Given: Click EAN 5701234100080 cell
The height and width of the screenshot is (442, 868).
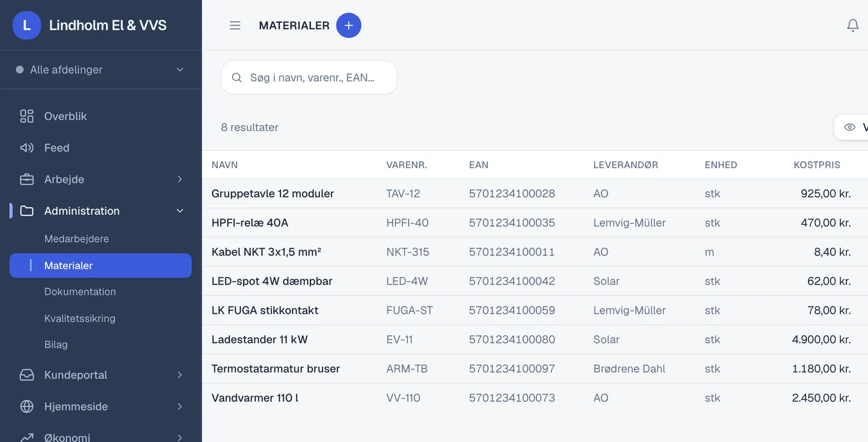Looking at the screenshot, I should 512,339.
